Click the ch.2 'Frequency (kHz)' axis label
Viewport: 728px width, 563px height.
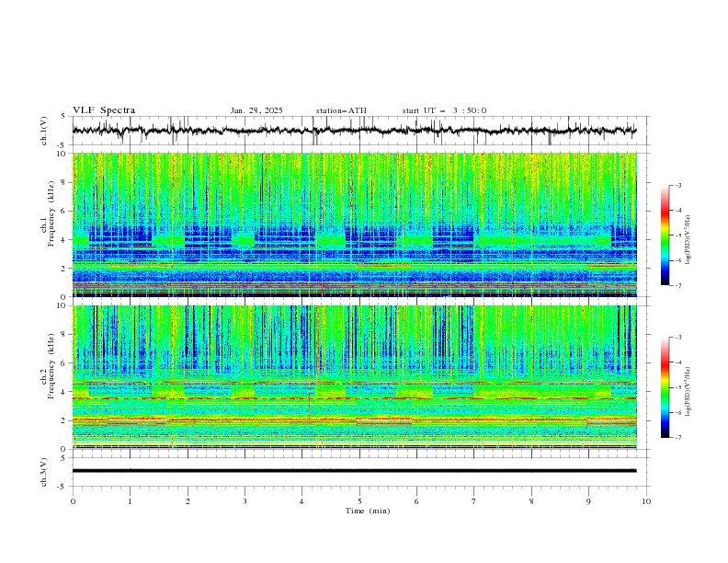[x=51, y=366]
